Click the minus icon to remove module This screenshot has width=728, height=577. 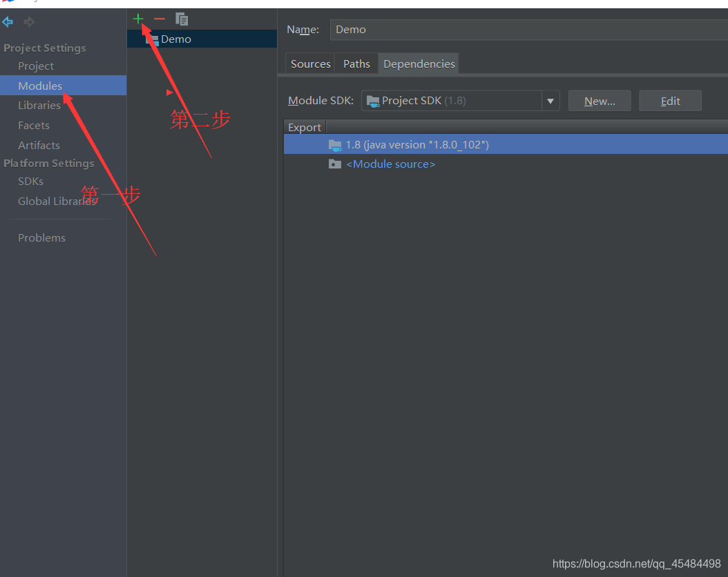160,19
